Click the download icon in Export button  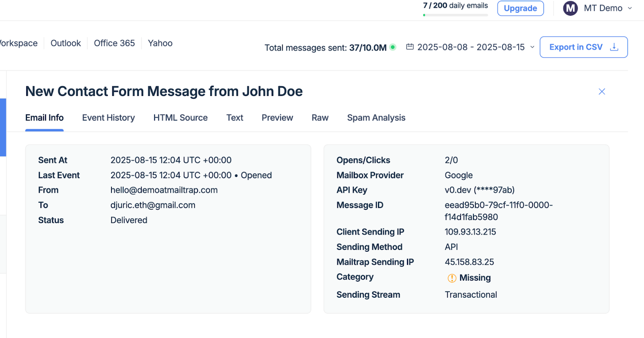point(614,47)
